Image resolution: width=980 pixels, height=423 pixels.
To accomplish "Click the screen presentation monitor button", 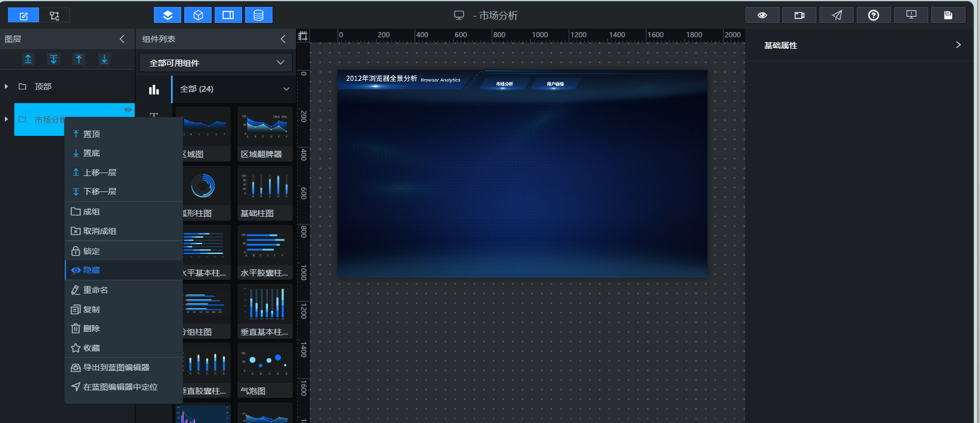I will (x=911, y=15).
